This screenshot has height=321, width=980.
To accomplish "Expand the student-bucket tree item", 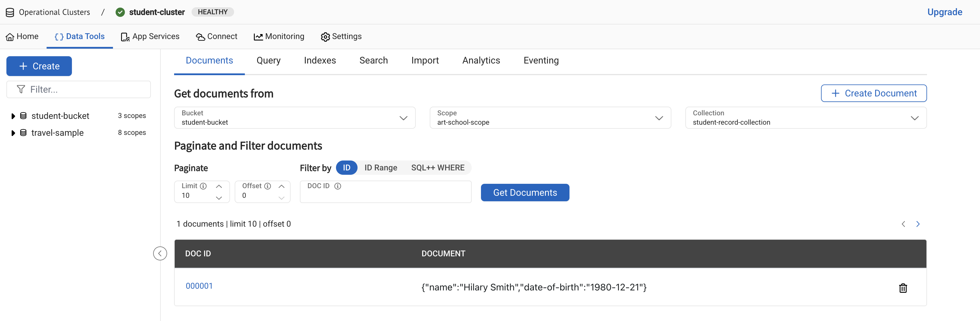I will (x=13, y=116).
